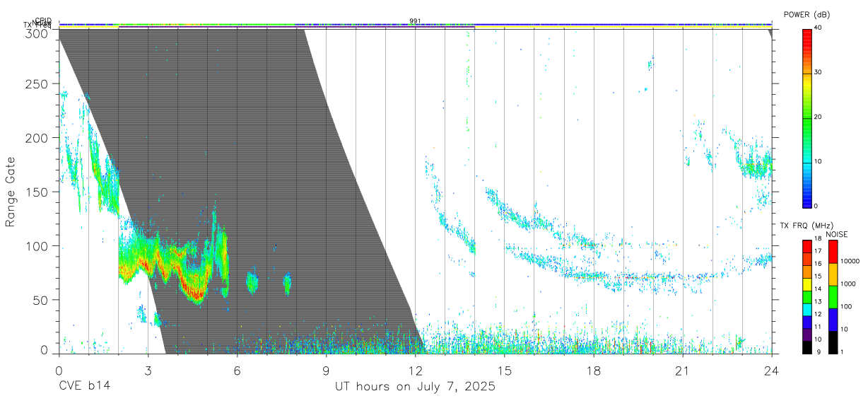Click the 30 label on the POWER scale
This screenshot has width=868, height=401.
(819, 73)
